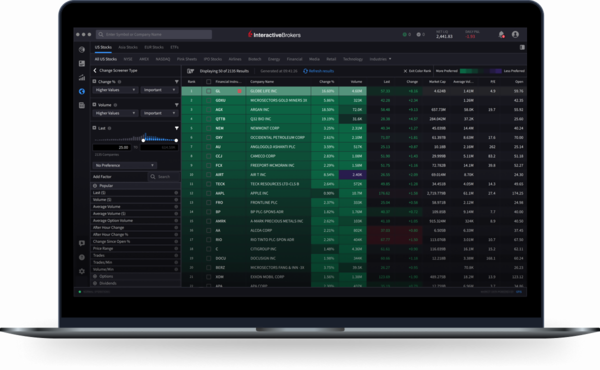Open the No Preference dropdown
The height and width of the screenshot is (370, 600).
pyautogui.click(x=124, y=165)
